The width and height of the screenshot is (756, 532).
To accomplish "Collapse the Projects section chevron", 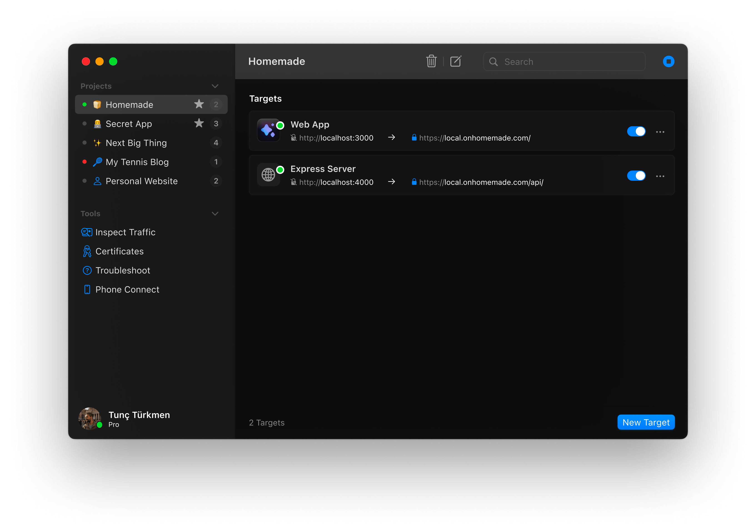I will coord(215,86).
